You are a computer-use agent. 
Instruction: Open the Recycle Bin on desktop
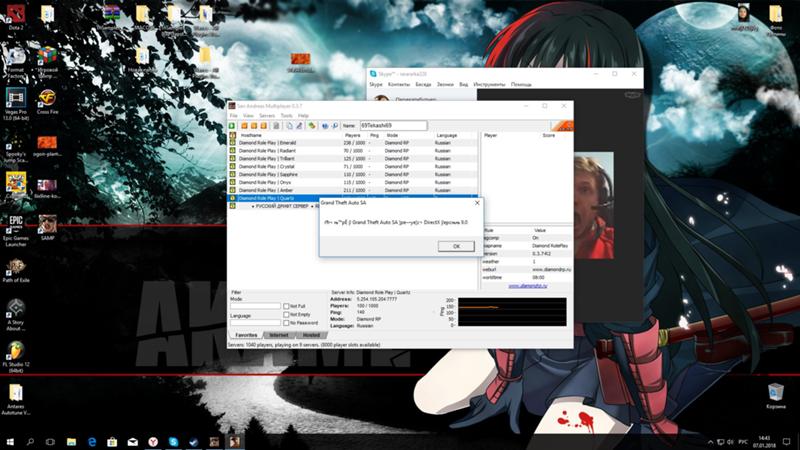[x=776, y=396]
